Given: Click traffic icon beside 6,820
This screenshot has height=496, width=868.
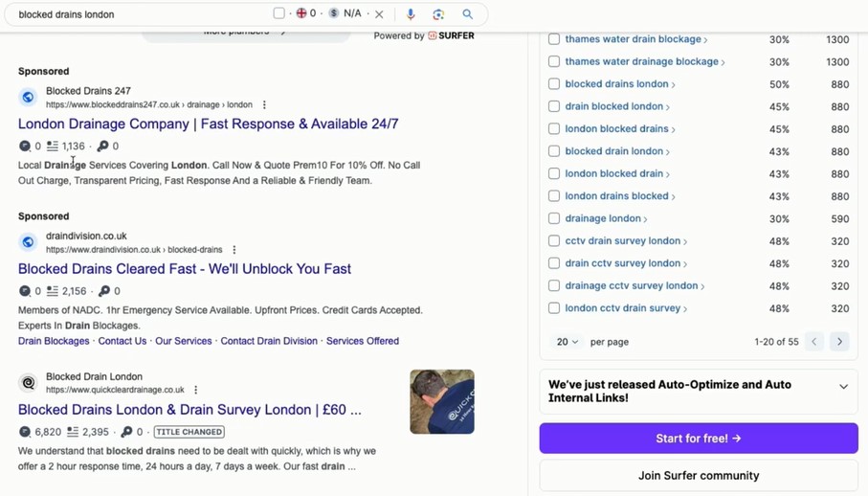Looking at the screenshot, I should pos(24,432).
